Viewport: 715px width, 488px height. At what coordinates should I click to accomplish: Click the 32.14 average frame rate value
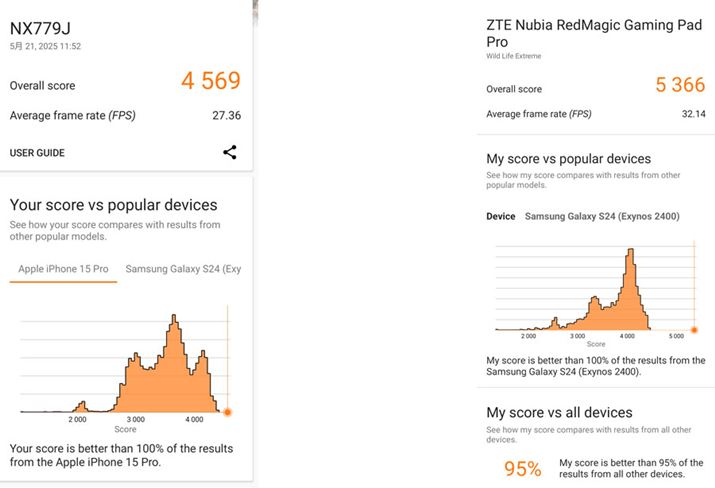tap(693, 114)
